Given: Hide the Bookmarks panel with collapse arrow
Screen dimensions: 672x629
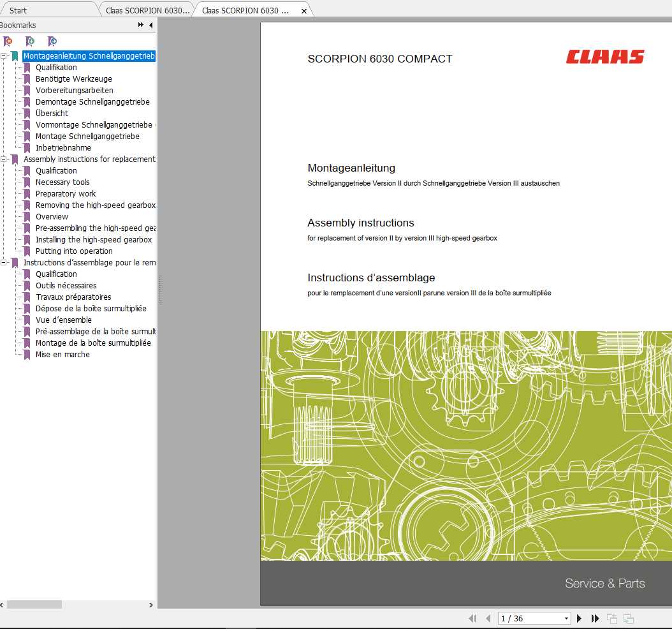Looking at the screenshot, I should click(x=150, y=26).
